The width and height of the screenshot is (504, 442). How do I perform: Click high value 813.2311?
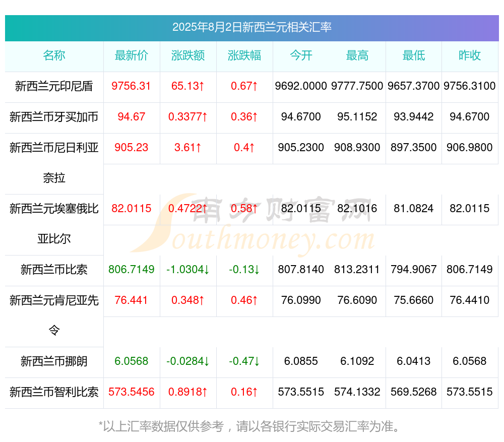coord(357,269)
